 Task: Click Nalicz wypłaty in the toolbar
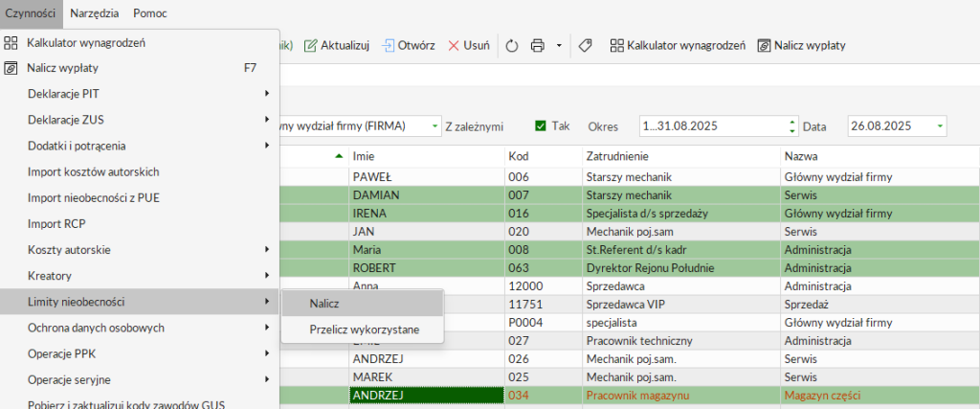click(x=801, y=45)
